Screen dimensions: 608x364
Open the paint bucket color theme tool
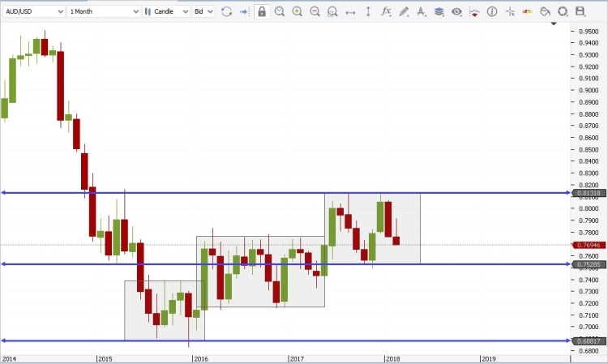point(546,11)
